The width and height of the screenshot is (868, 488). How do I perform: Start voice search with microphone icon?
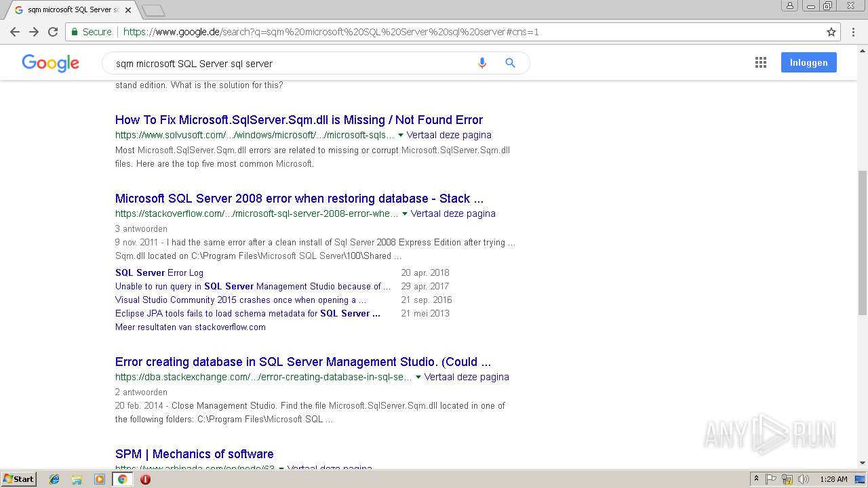click(482, 63)
